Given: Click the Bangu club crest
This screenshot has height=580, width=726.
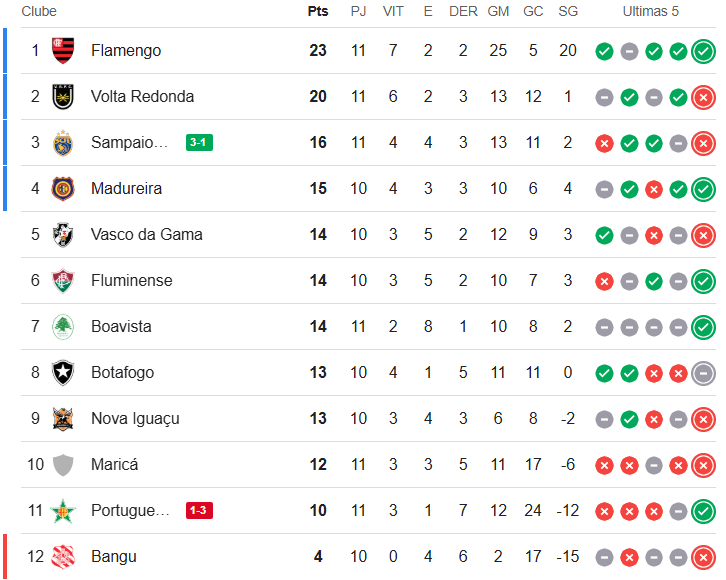Looking at the screenshot, I should pyautogui.click(x=63, y=556).
